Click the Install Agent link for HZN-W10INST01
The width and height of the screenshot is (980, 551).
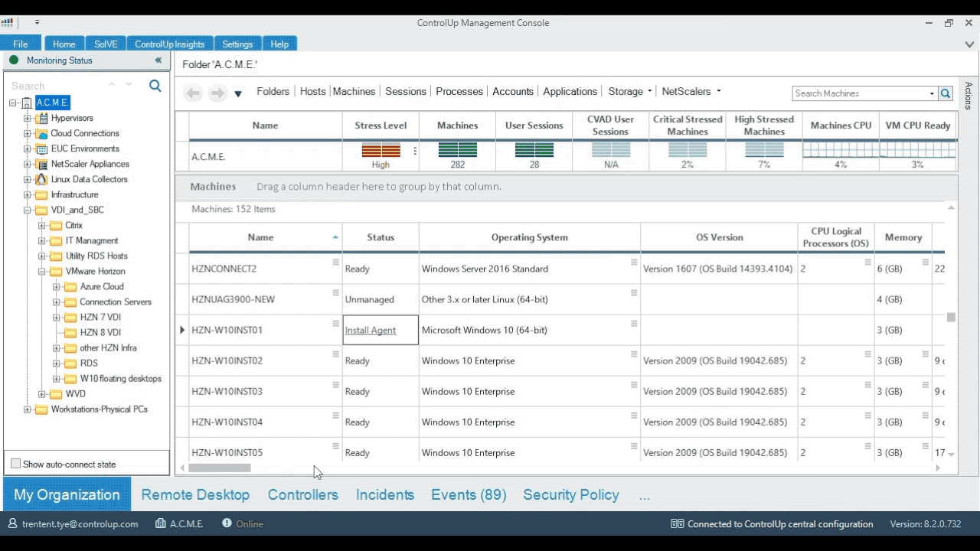(x=371, y=331)
